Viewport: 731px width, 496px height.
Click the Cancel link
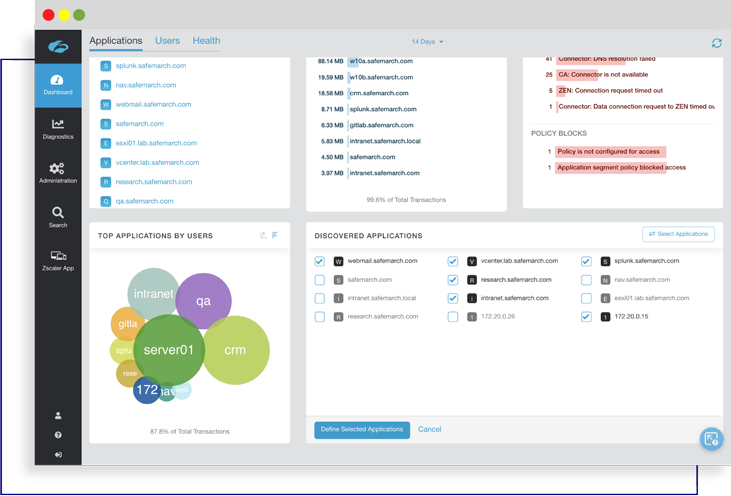[430, 429]
